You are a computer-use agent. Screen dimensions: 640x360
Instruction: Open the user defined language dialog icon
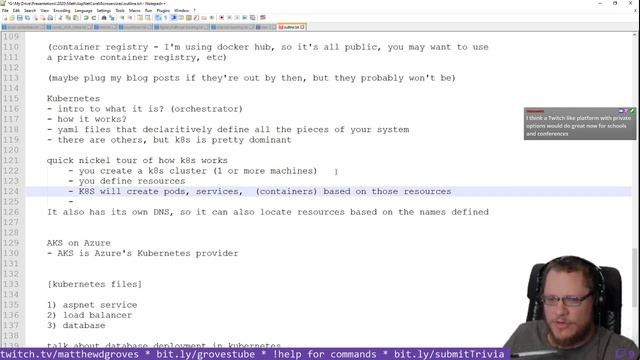tap(181, 18)
